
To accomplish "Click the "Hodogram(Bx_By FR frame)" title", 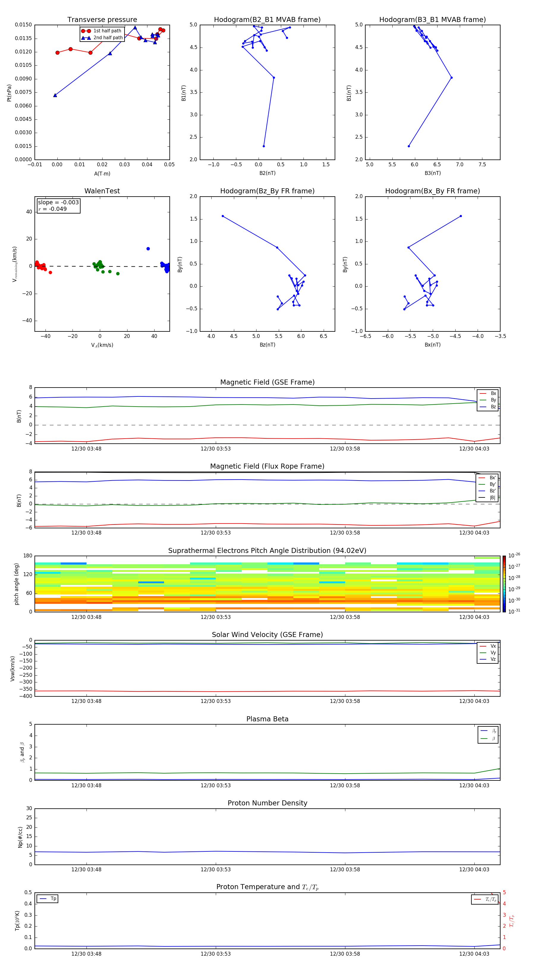I will (432, 191).
